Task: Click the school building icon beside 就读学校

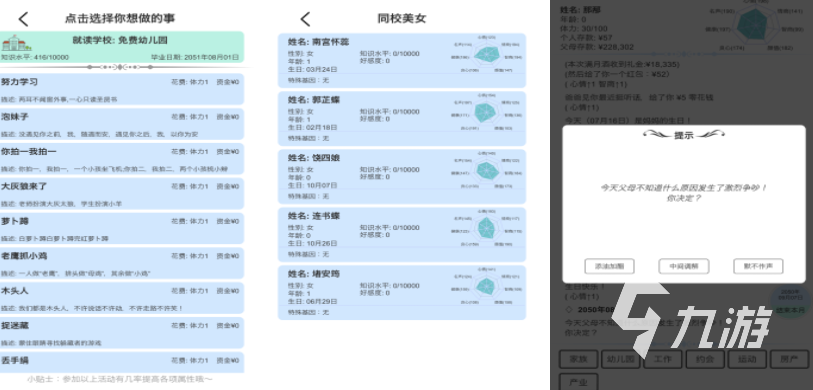Action: (x=17, y=43)
